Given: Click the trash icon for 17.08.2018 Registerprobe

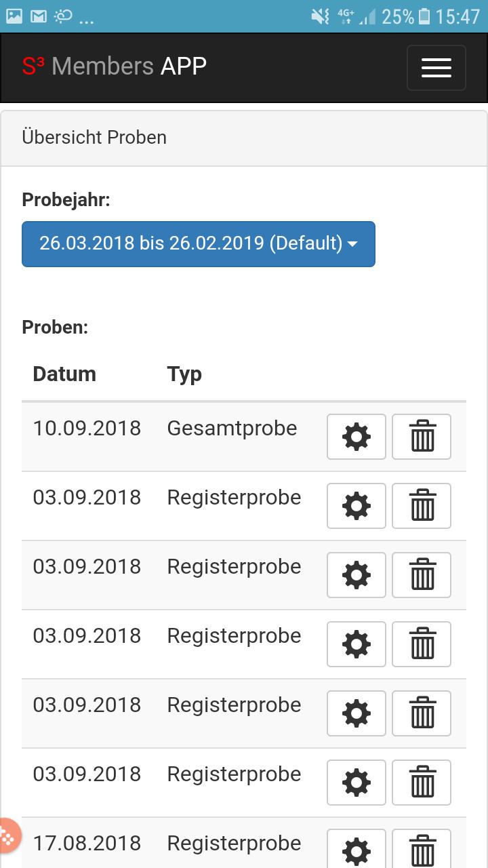Looking at the screenshot, I should pyautogui.click(x=422, y=849).
